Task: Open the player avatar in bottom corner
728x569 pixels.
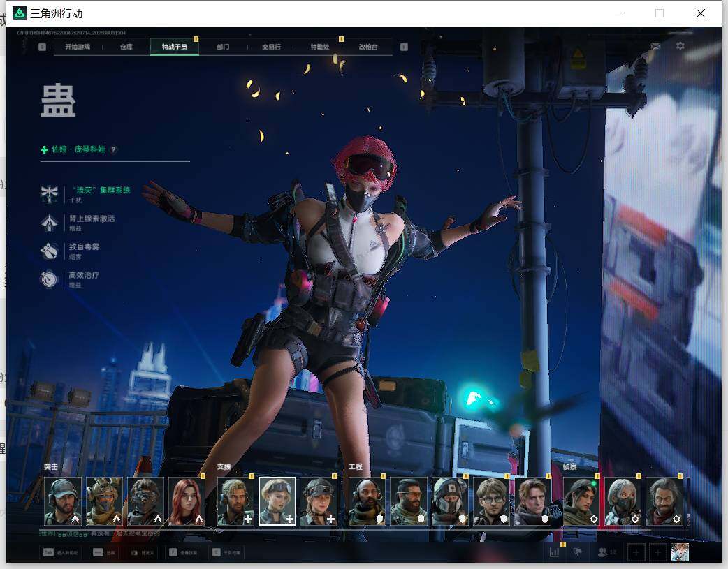Action: pyautogui.click(x=679, y=553)
